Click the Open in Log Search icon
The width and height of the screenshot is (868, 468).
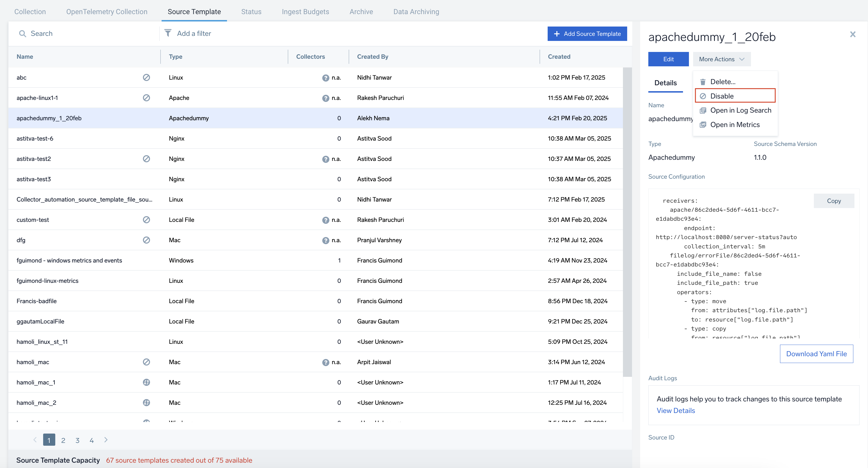click(703, 110)
